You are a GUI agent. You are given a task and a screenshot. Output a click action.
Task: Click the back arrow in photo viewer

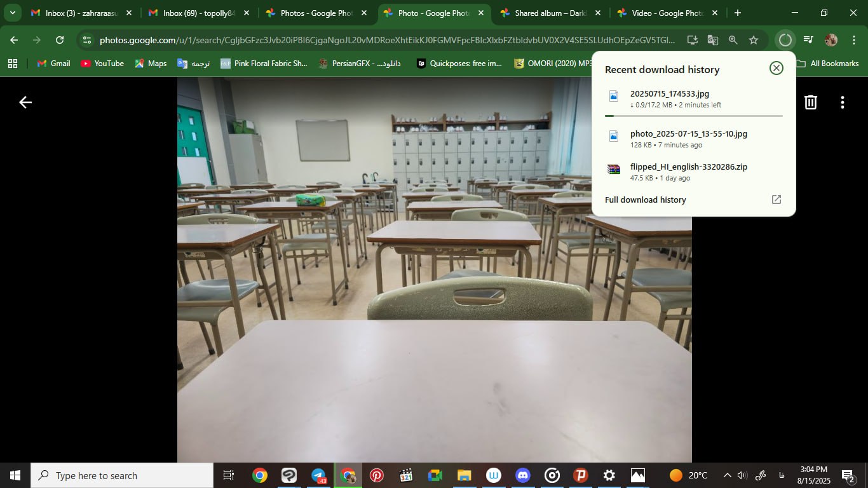[x=25, y=102]
